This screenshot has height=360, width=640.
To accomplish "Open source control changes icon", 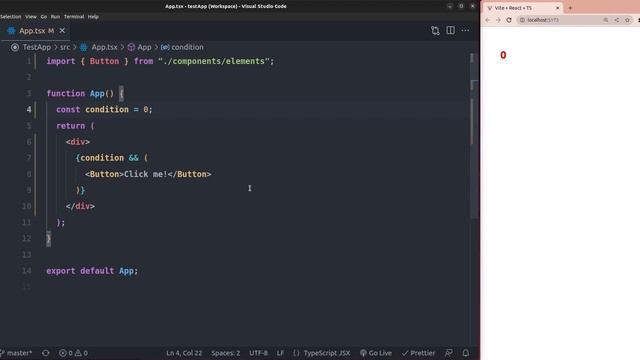I will coord(435,31).
